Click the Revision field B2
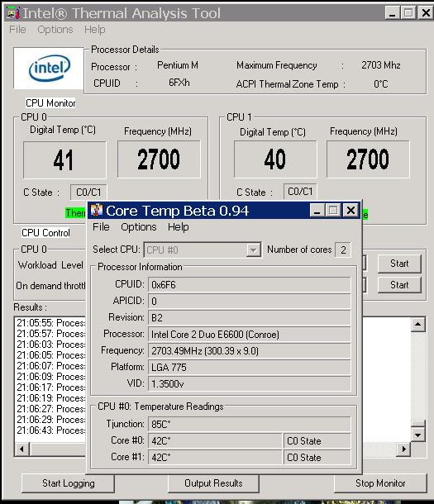This screenshot has height=504, width=434. click(x=249, y=317)
